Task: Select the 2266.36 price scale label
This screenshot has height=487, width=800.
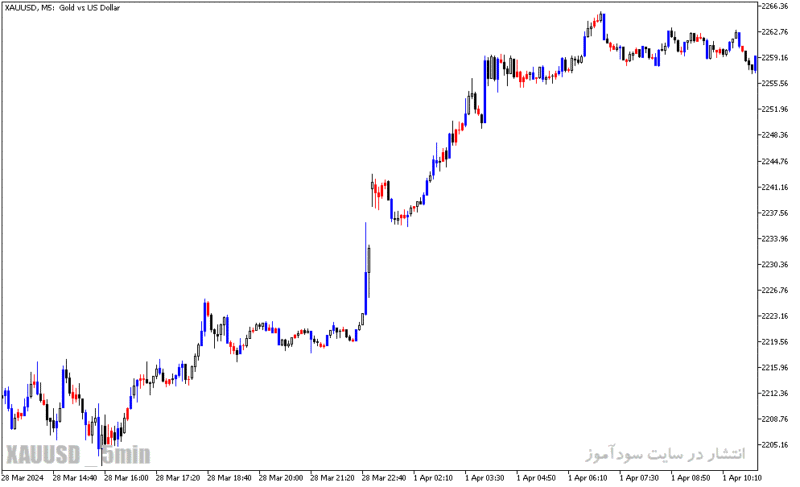Action: click(x=774, y=6)
